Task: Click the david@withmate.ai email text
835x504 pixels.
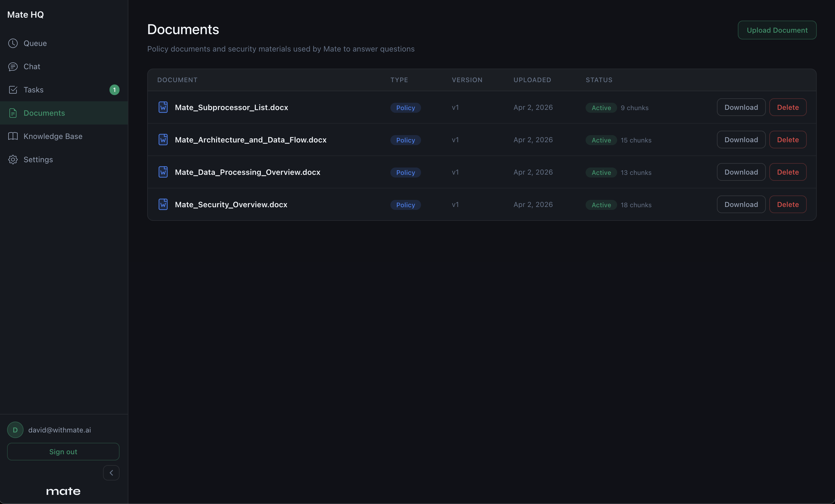Action: (60, 430)
